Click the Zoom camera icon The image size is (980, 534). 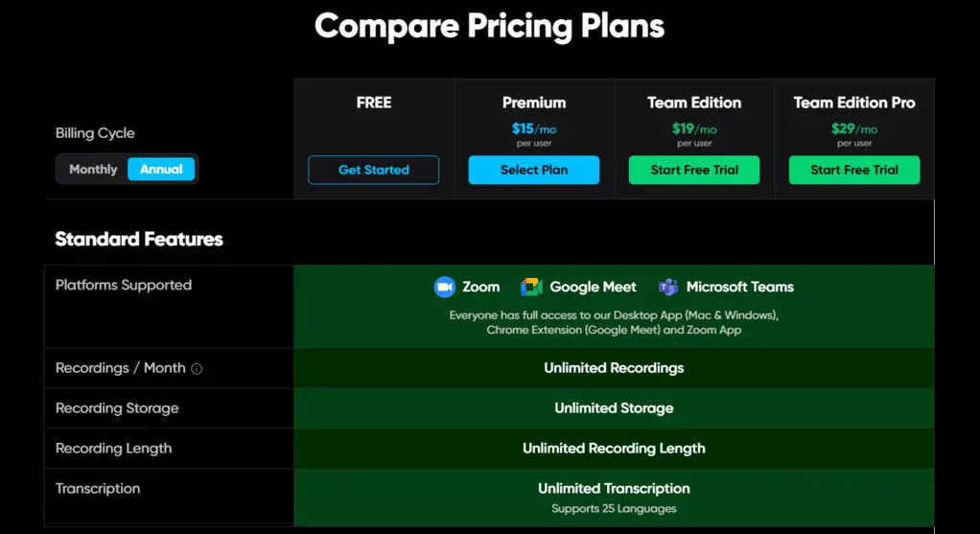click(444, 287)
